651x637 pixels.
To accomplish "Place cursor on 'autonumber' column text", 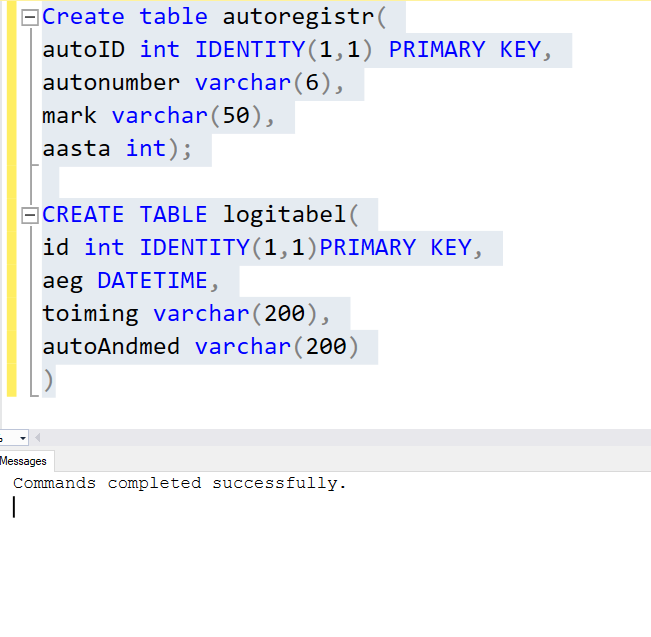I will coord(111,83).
